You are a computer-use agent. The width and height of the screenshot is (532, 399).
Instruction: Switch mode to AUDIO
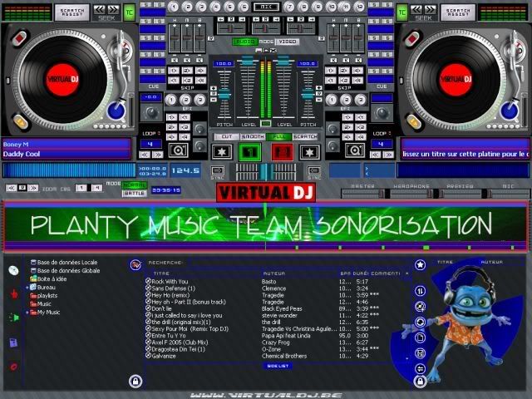pos(245,42)
